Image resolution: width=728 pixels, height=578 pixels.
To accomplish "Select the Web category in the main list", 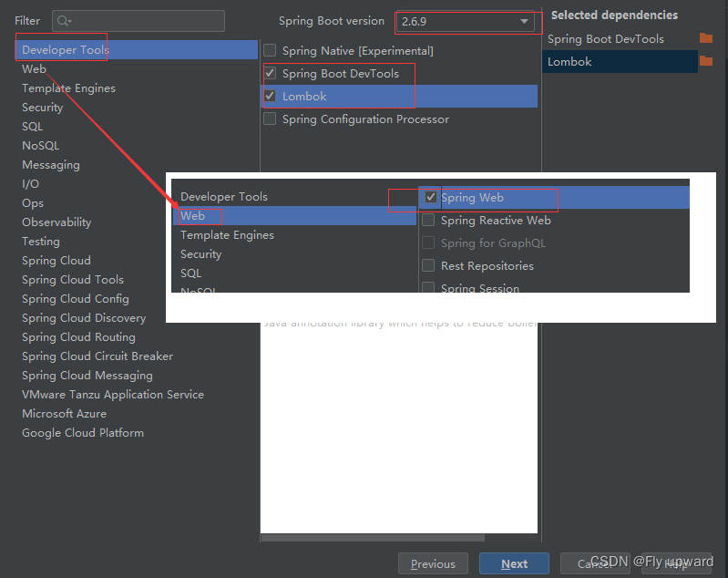I will (34, 68).
